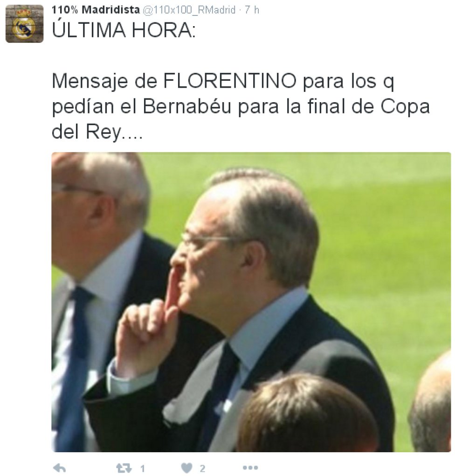Open the 110% Madridista profile name
Image resolution: width=455 pixels, height=476 pixels.
click(x=96, y=10)
